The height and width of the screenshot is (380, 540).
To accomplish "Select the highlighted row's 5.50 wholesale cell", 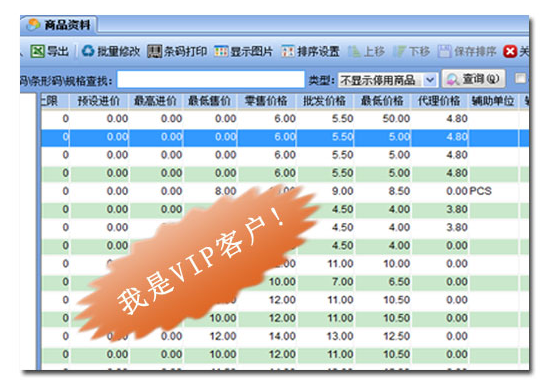I will [x=343, y=137].
